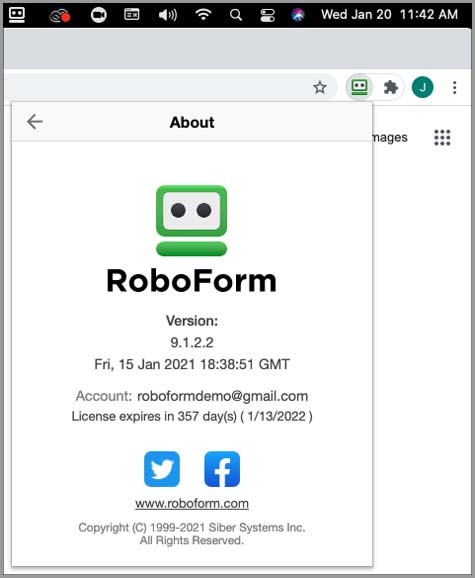Open RoboForm extension icon in Chrome toolbar

click(x=359, y=87)
